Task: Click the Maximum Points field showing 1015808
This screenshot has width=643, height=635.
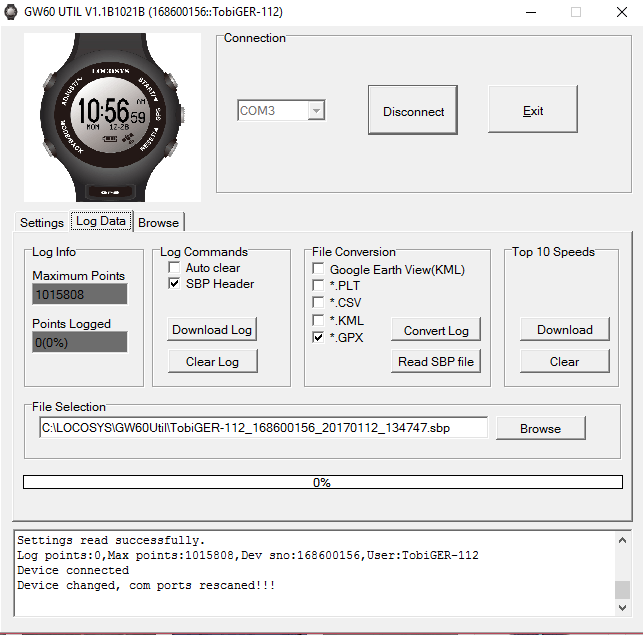Action: (x=80, y=294)
